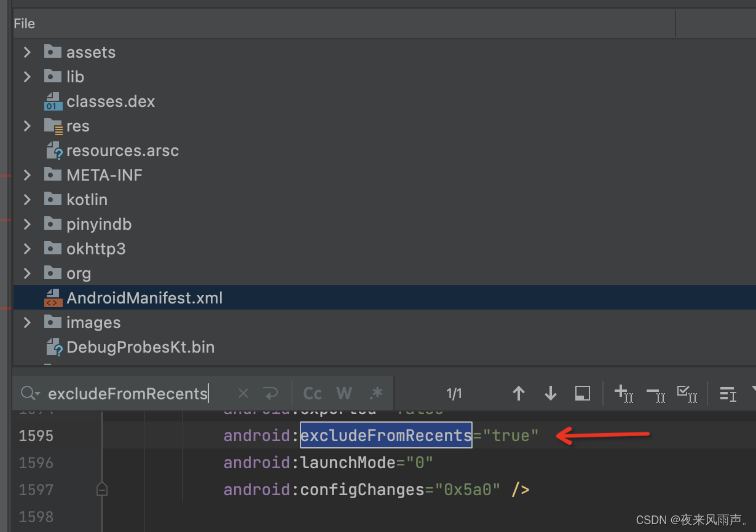Click the META-INF folder icon

53,174
